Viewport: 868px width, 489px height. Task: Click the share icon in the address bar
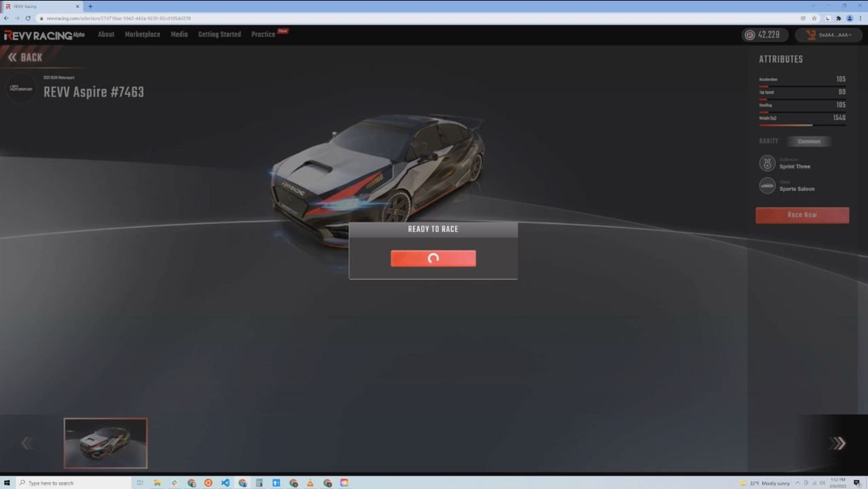[804, 18]
